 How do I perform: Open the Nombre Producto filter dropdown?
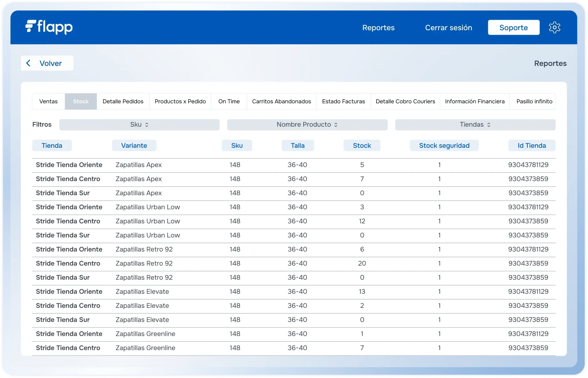pos(307,125)
